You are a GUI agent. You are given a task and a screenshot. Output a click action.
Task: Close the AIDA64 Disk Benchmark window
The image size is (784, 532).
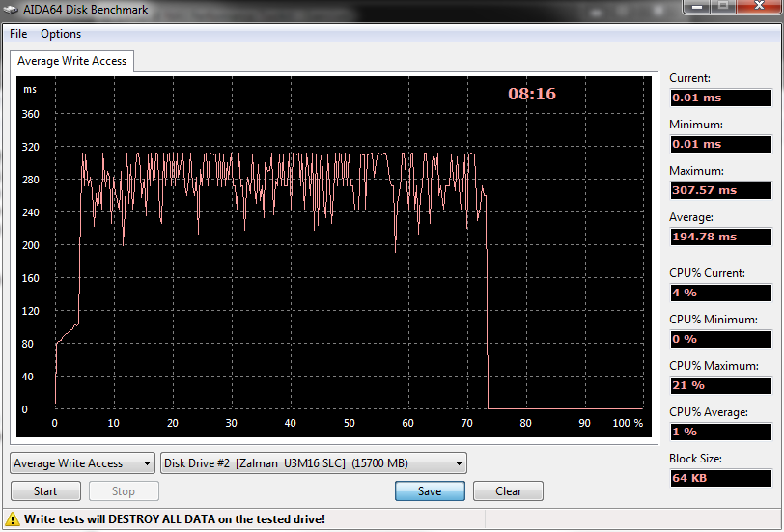[756, 8]
